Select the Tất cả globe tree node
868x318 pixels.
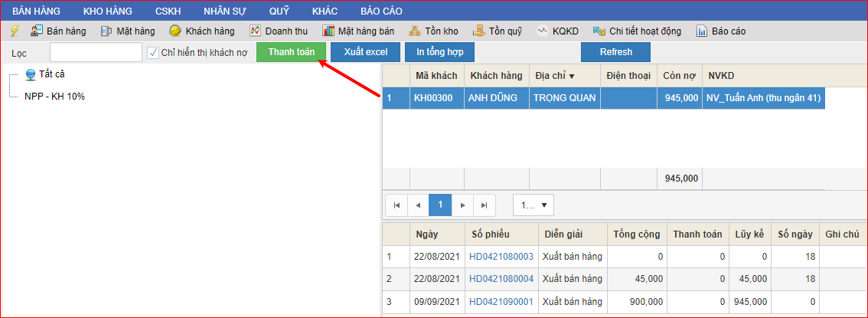tap(45, 74)
